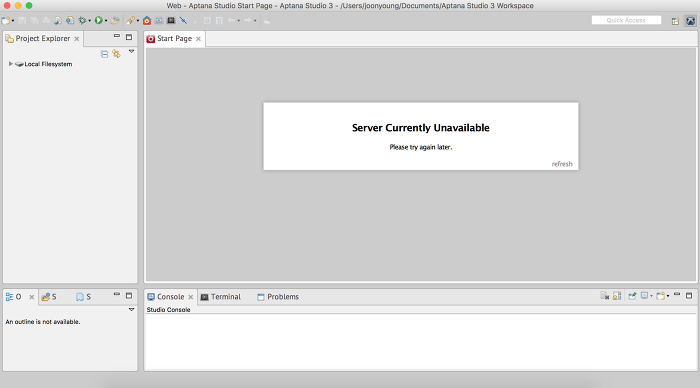Screen dimensions: 700x388
Task: Switch to the Terminal tab
Action: 221,296
